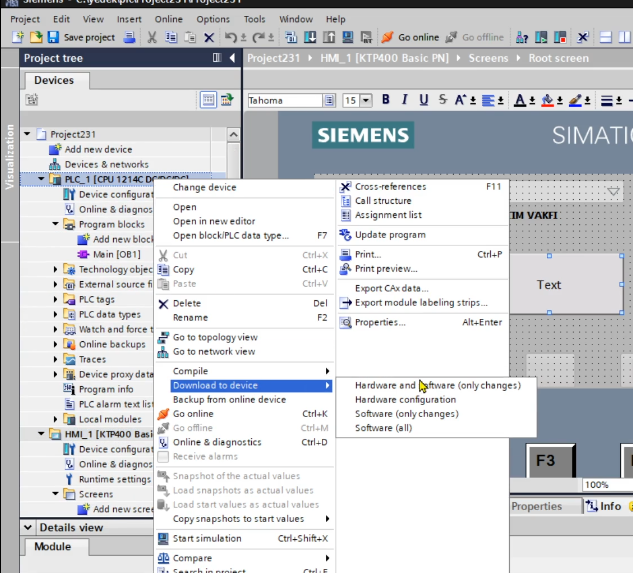Click the Compile icon in main toolbar
Image resolution: width=633 pixels, height=573 pixels.
pyautogui.click(x=291, y=38)
